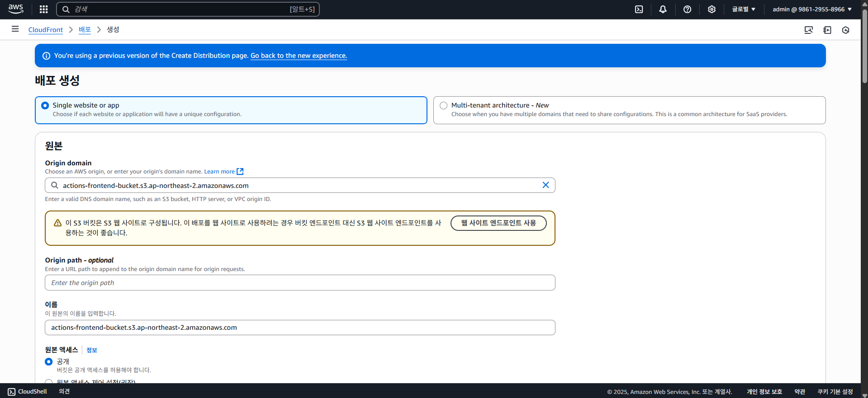Click the Origin path input field
The image size is (868, 398).
pos(300,283)
